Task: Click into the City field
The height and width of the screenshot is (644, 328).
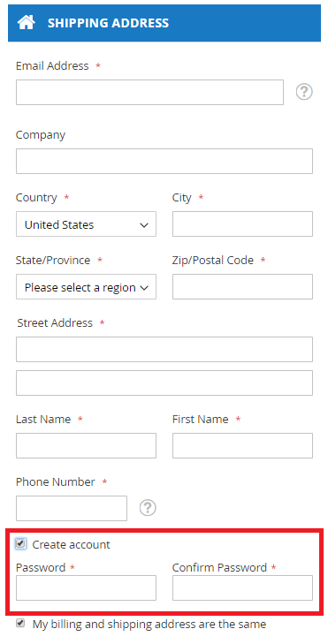Action: pos(242,224)
